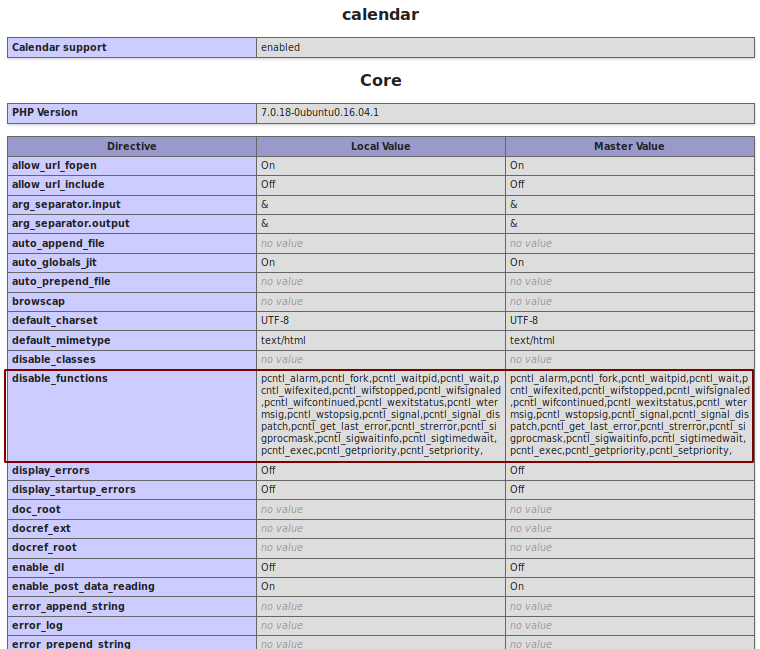Image resolution: width=760 pixels, height=649 pixels.
Task: Click the display_startup_errors directive name
Action: tap(73, 490)
